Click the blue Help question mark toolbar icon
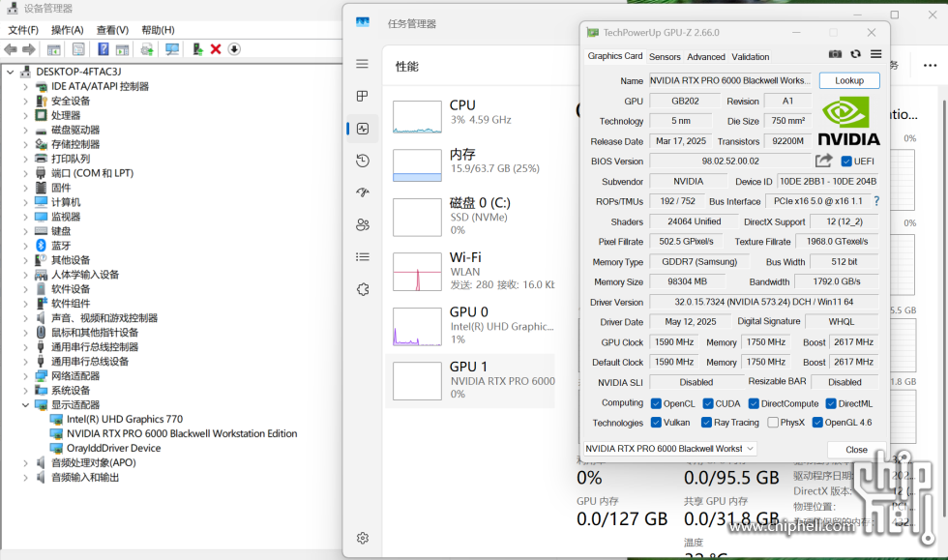Viewport: 948px width, 560px height. click(x=104, y=49)
